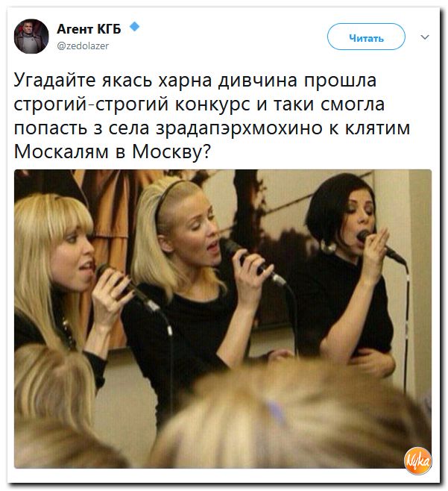Follow the account with the Читать button
Image resolution: width=448 pixels, height=491 pixels.
pos(366,37)
